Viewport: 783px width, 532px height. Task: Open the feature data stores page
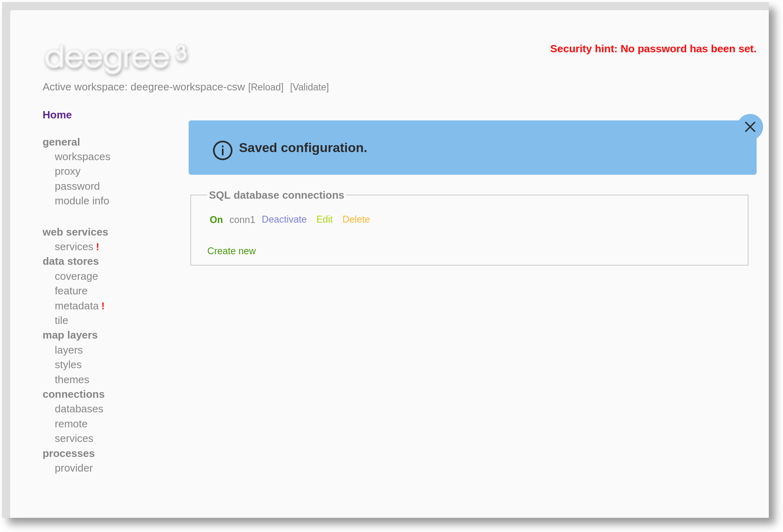point(71,291)
